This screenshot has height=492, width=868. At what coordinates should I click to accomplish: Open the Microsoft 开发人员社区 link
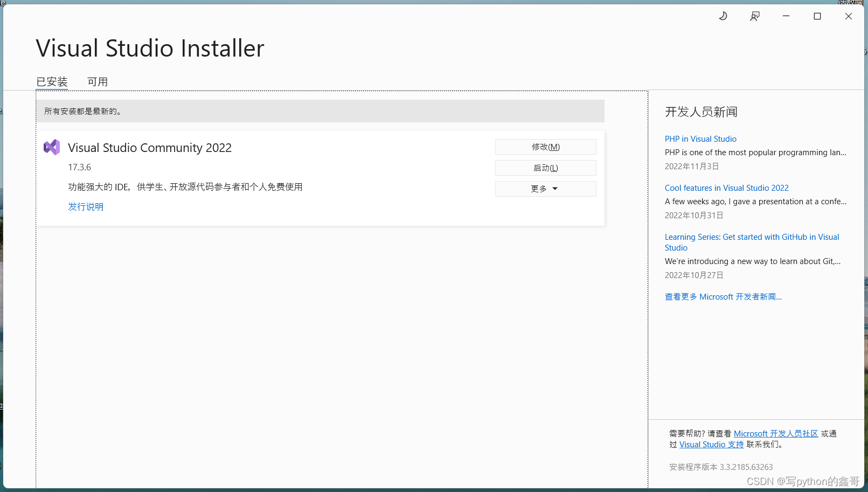(776, 433)
